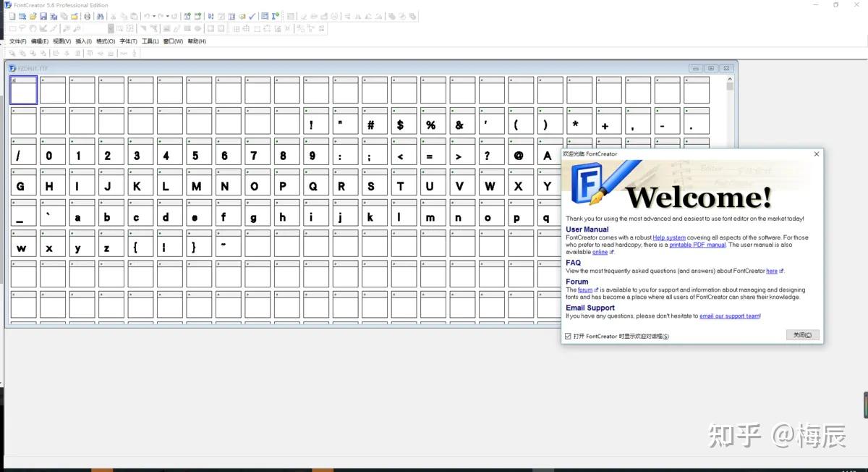The height and width of the screenshot is (472, 868).
Task: Open the 文件(F) menu
Action: point(18,41)
